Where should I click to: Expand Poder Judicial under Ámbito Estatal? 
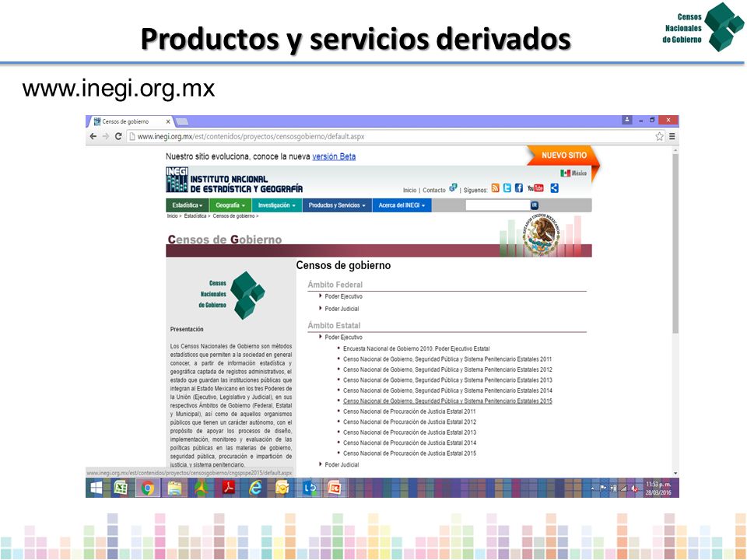[341, 465]
